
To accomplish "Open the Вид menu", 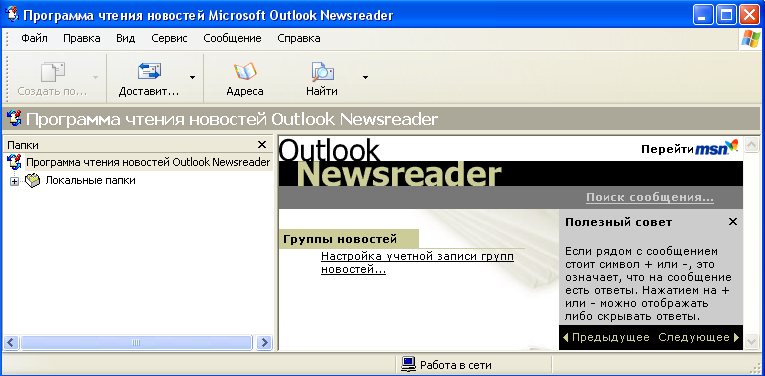I will pos(125,38).
